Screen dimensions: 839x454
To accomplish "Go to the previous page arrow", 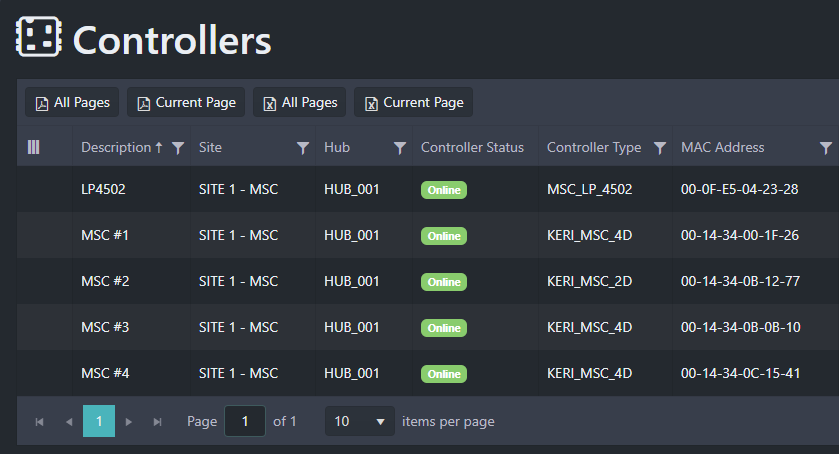I will click(69, 422).
